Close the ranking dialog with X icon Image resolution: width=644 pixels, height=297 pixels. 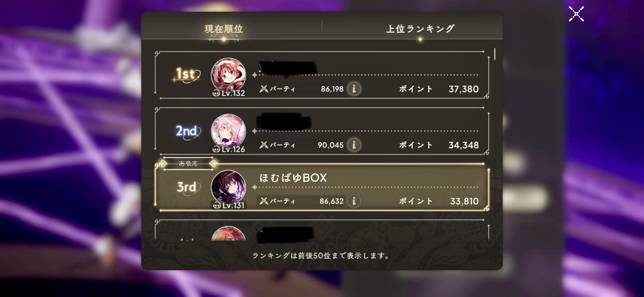pos(576,14)
